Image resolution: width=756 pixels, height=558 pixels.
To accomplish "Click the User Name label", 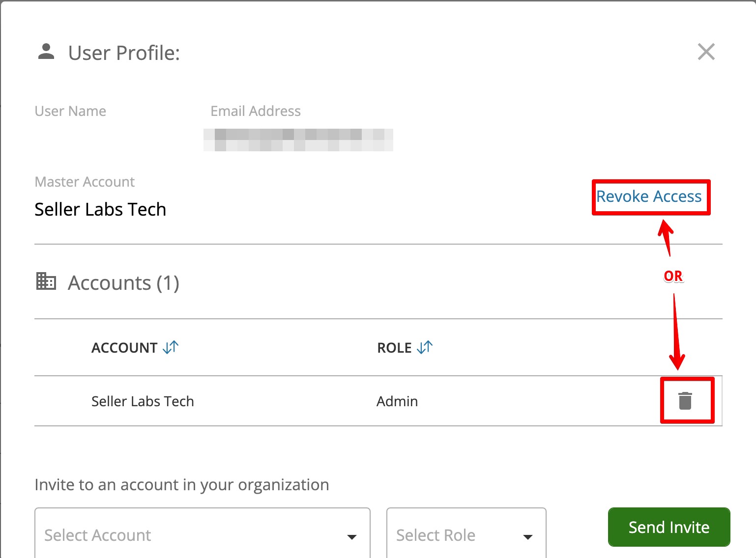I will (x=70, y=111).
